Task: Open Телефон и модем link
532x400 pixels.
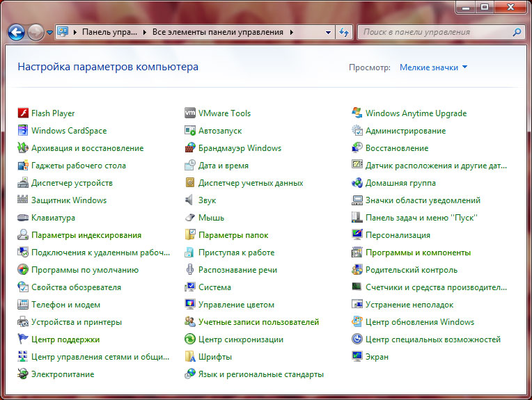Action: (x=65, y=305)
